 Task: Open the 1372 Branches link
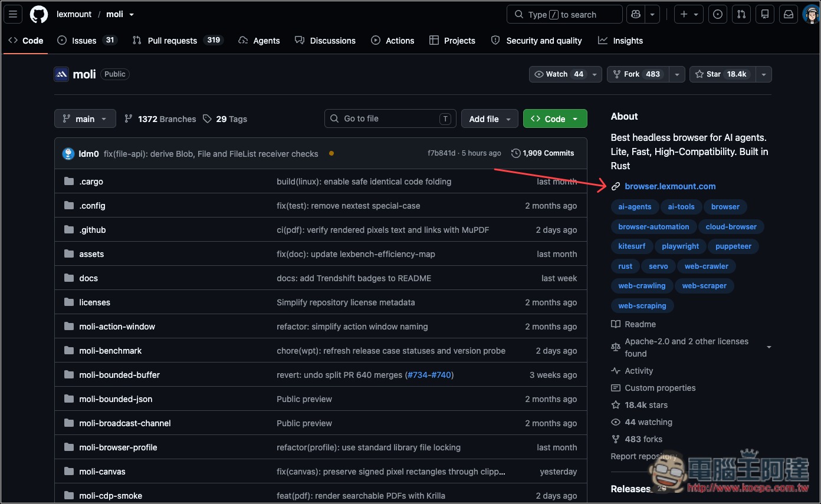click(x=160, y=119)
